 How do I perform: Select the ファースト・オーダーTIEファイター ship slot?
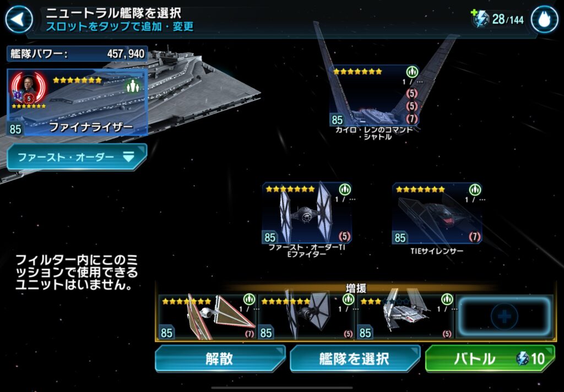coord(307,213)
